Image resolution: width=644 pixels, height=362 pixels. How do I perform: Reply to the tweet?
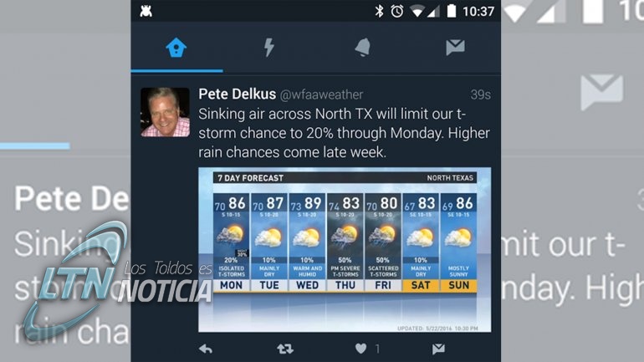206,349
